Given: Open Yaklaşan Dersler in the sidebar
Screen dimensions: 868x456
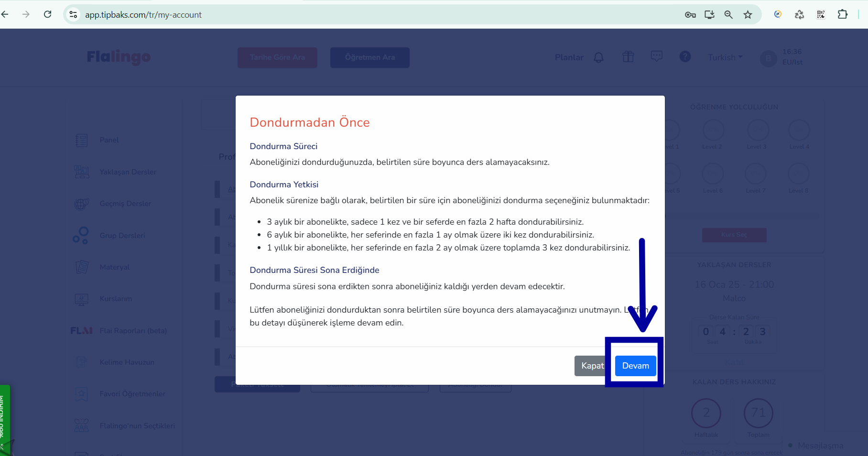Looking at the screenshot, I should pos(128,172).
